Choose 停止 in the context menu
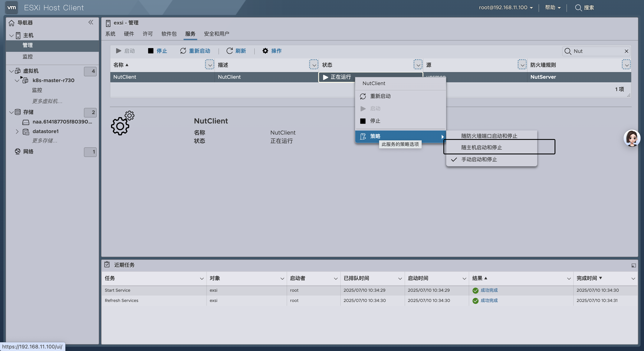 point(401,121)
